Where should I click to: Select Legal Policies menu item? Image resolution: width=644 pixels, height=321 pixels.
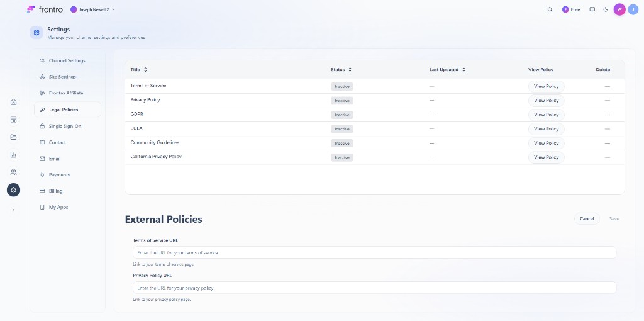coord(67,110)
